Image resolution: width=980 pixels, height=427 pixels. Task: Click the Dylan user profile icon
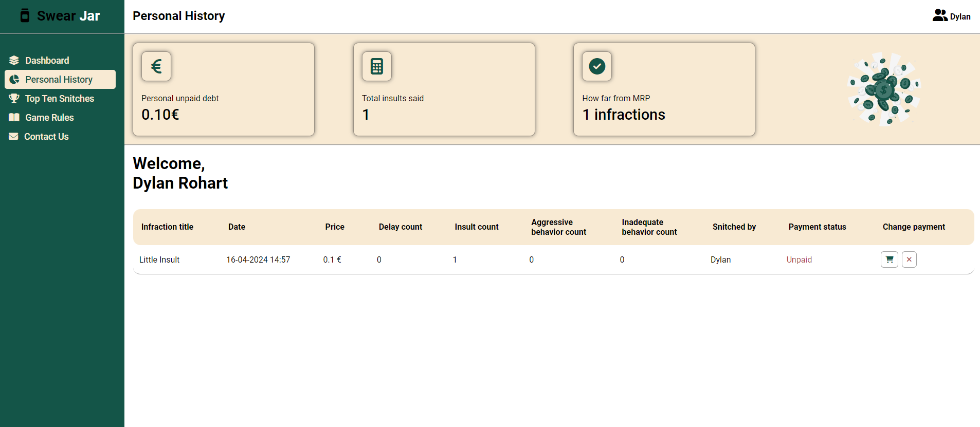(x=940, y=16)
